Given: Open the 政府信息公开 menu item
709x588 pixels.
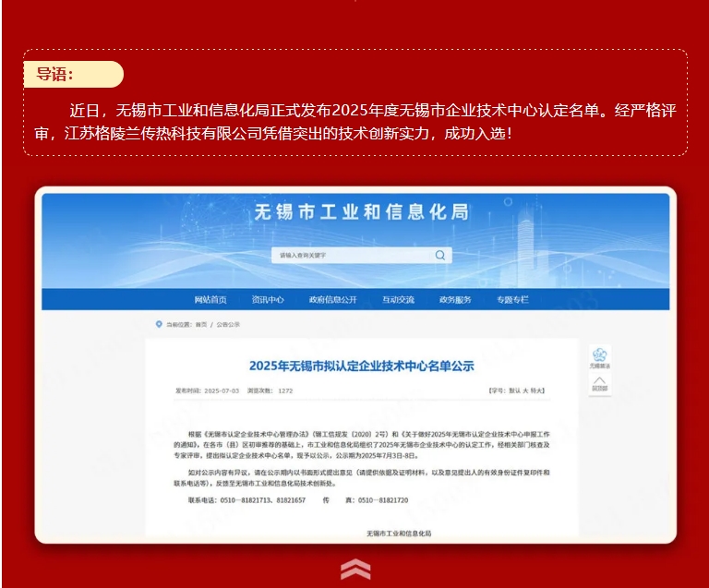Looking at the screenshot, I should click(333, 300).
